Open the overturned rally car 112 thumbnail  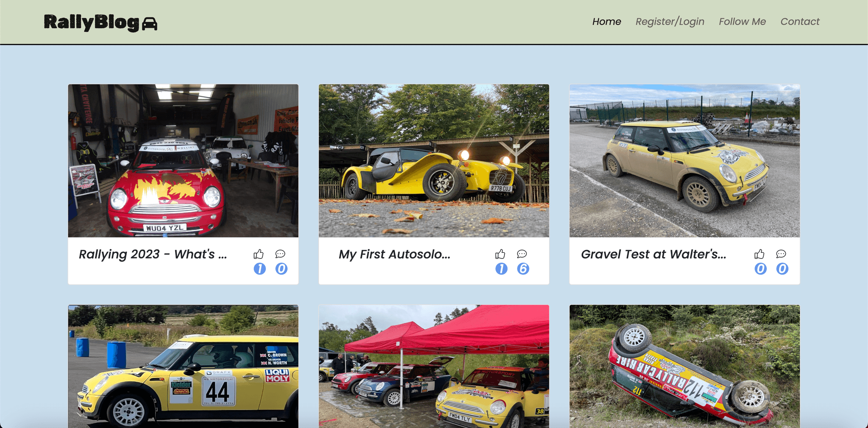(x=684, y=366)
